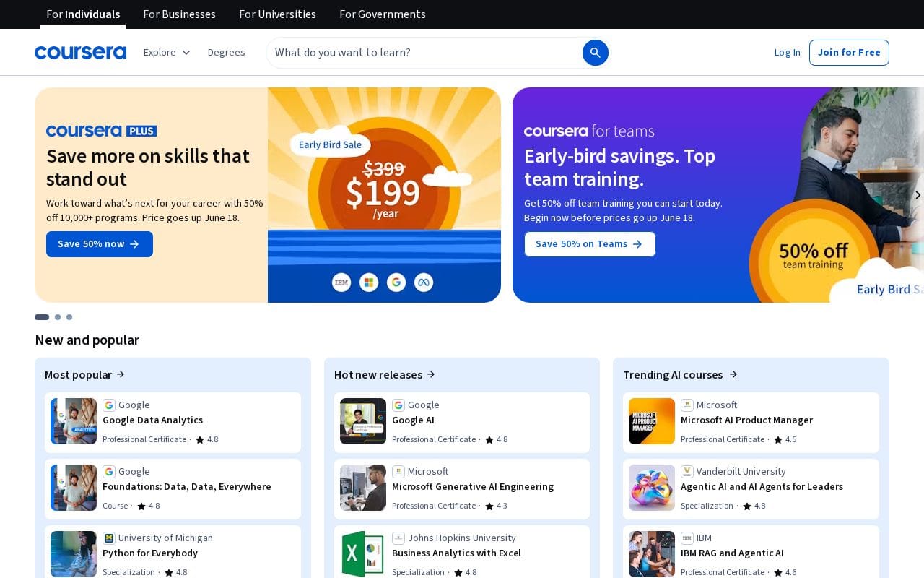Click Vanderbilt University logo icon
Screen dimensions: 924x578
(687, 472)
